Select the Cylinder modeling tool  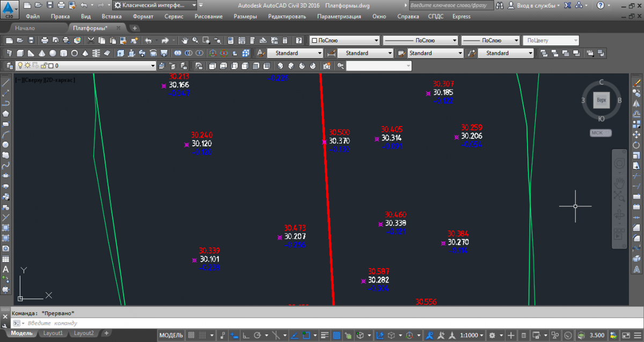(64, 53)
